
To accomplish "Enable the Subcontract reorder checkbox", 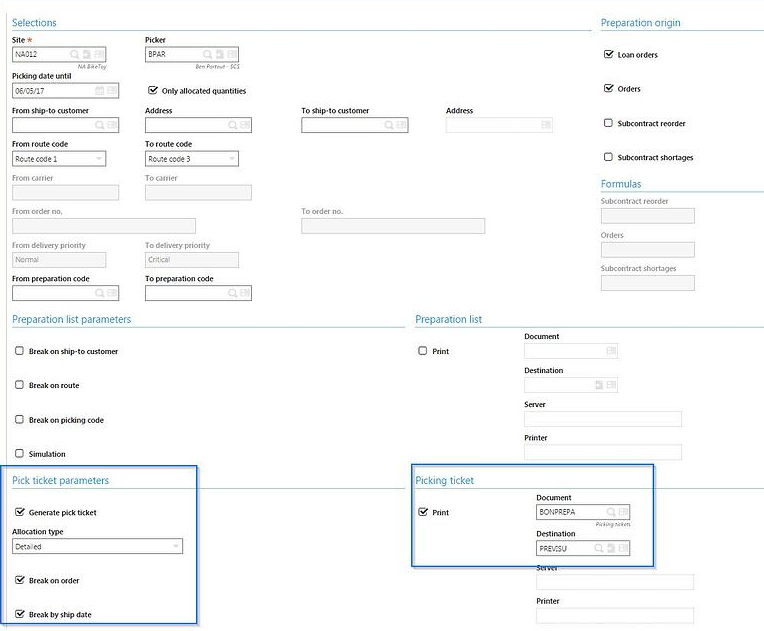I will pyautogui.click(x=608, y=123).
